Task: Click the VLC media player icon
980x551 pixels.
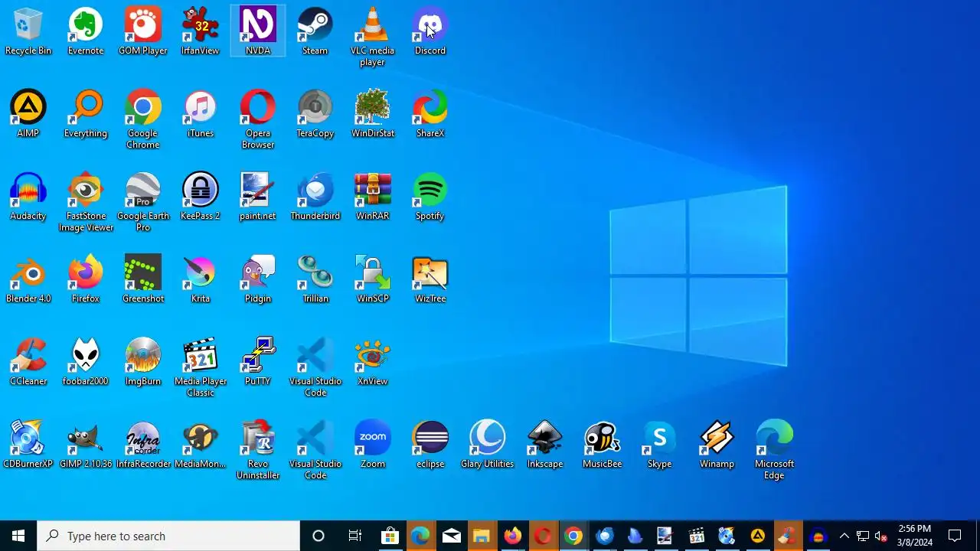Action: point(373,37)
